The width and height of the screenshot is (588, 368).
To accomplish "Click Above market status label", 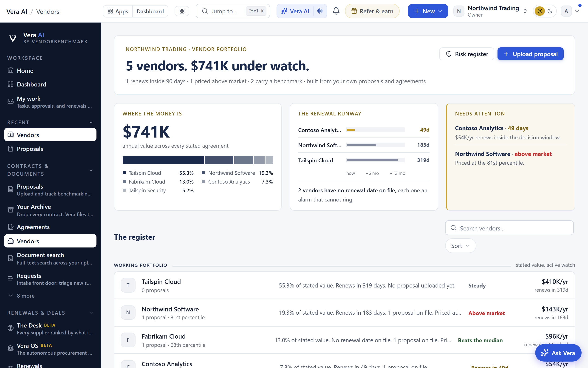I will (x=486, y=313).
